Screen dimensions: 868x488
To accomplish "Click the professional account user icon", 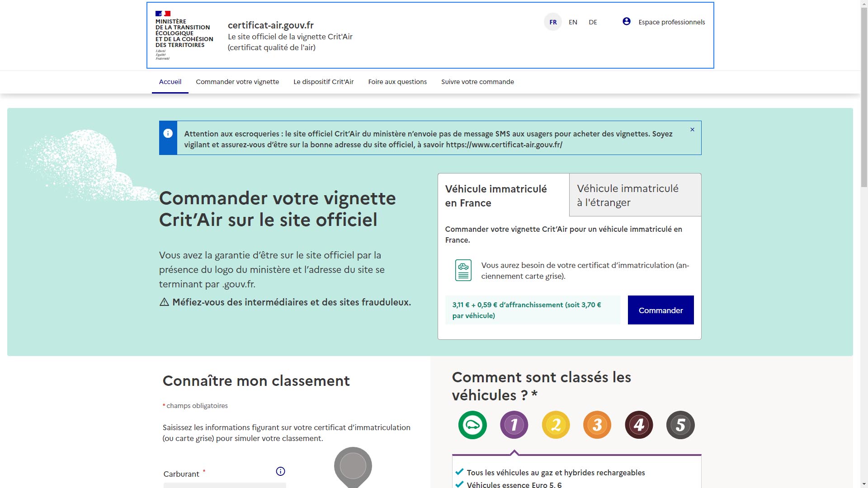I will [x=627, y=21].
